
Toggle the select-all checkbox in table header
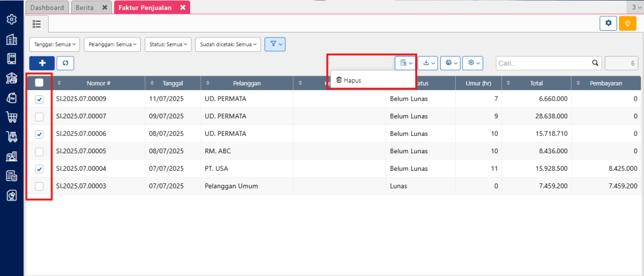pos(39,83)
